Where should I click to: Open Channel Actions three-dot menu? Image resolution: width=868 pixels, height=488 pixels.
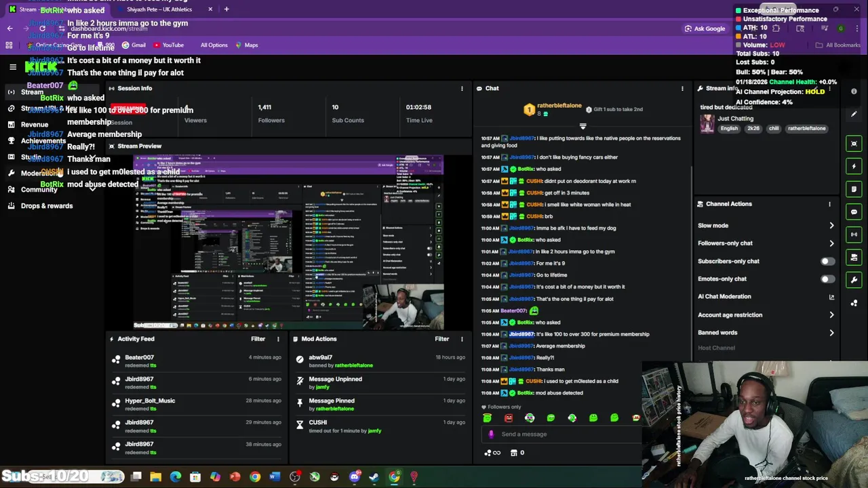(829, 204)
